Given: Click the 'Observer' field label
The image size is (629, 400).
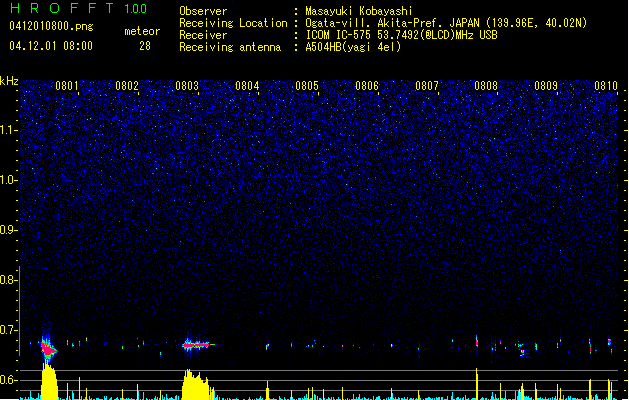Looking at the screenshot, I should pos(203,11).
